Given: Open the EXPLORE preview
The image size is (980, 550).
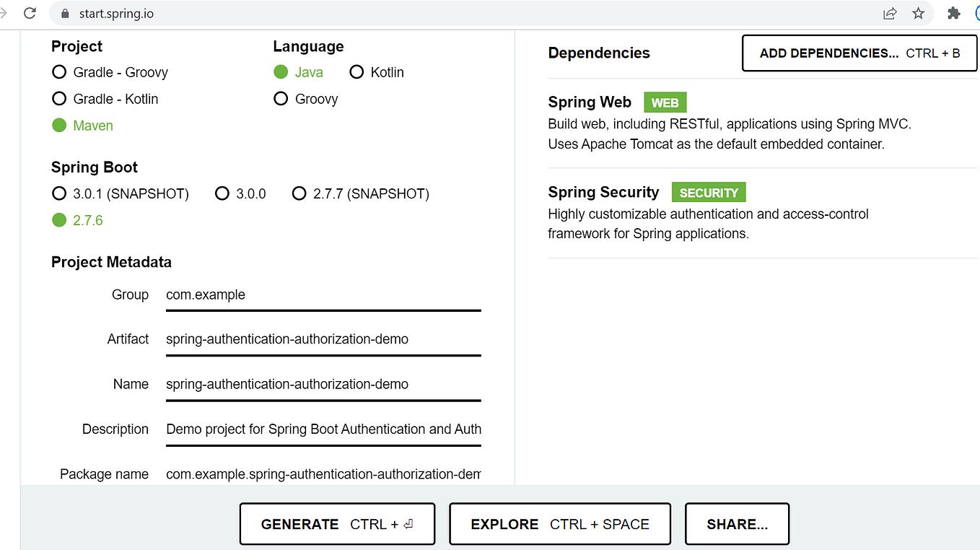Looking at the screenshot, I should coord(560,523).
